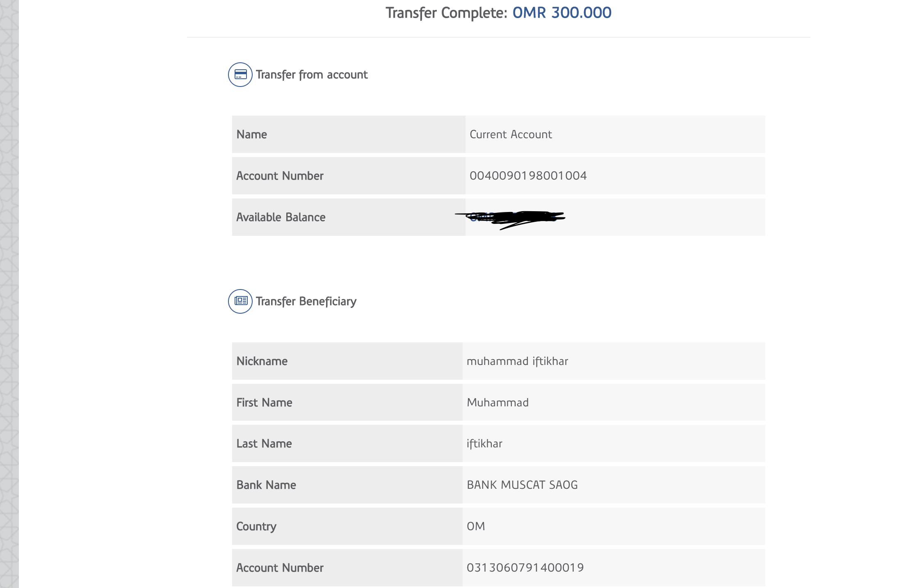Select the Transfer Beneficiary section heading
The image size is (922, 588).
tap(306, 301)
